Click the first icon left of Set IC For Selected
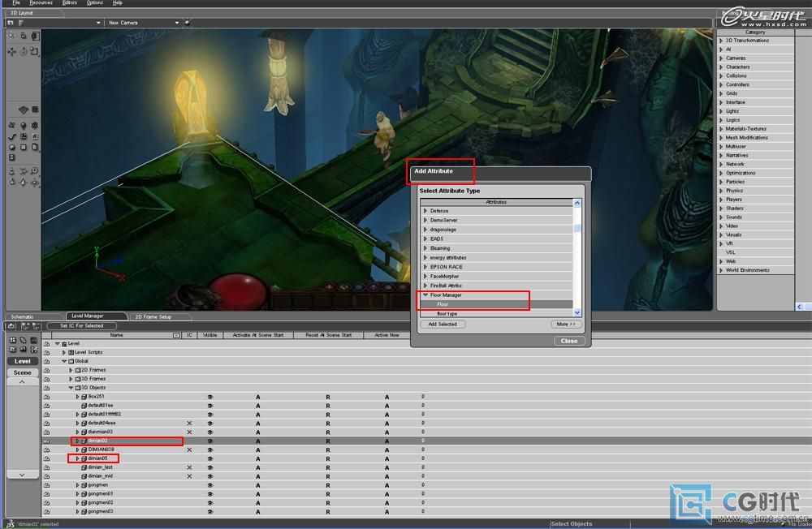This screenshot has width=812, height=529. [11, 326]
